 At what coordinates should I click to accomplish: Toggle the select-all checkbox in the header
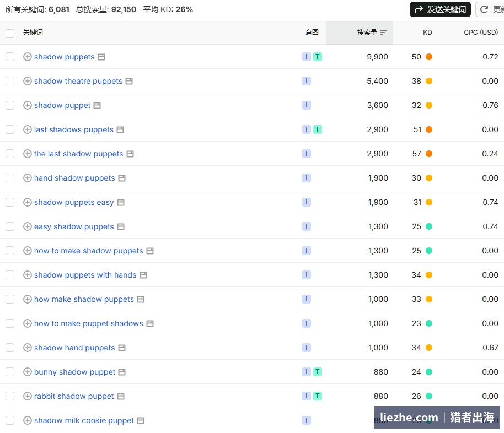tap(10, 34)
